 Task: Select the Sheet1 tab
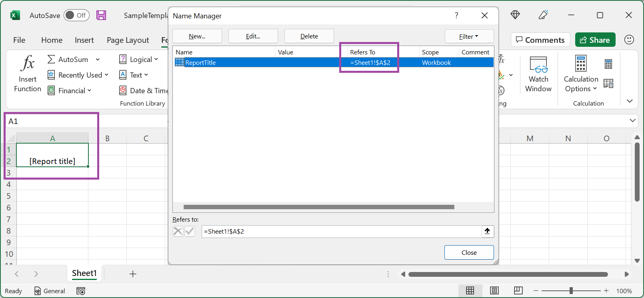point(84,273)
